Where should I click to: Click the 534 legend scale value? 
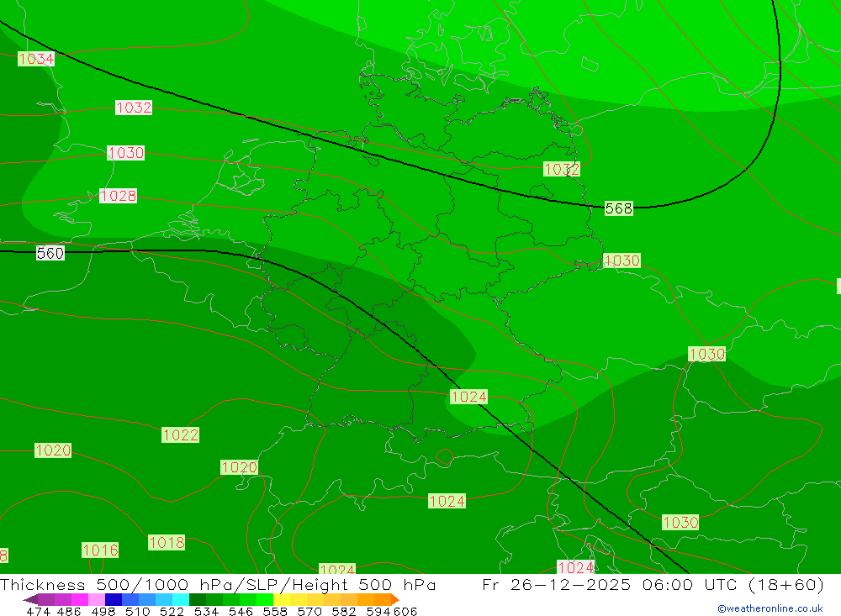click(x=207, y=612)
